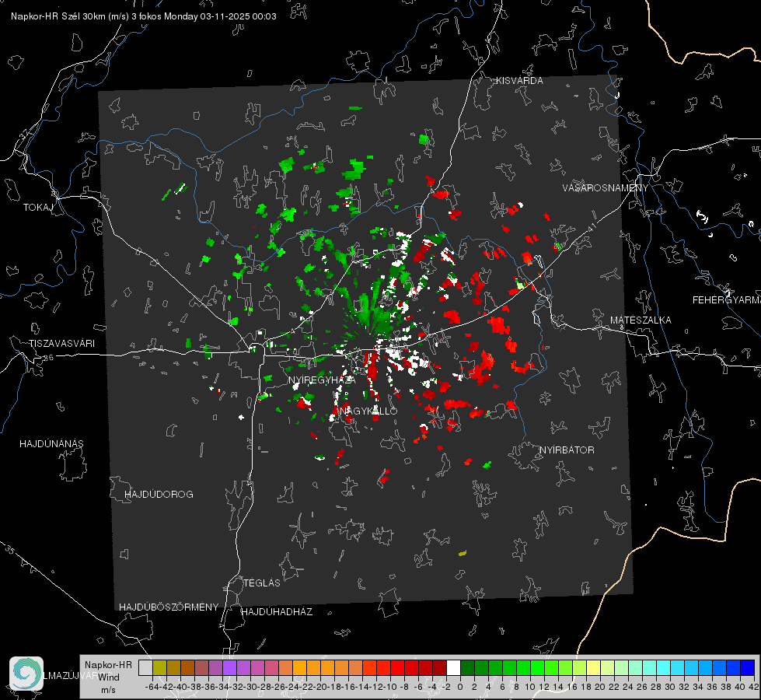
Task: Click the small yellow echo south of Nyírbátor
Action: tap(463, 553)
